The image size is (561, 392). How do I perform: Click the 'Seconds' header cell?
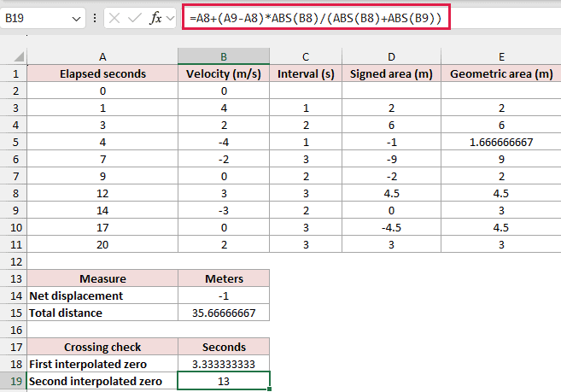(224, 347)
